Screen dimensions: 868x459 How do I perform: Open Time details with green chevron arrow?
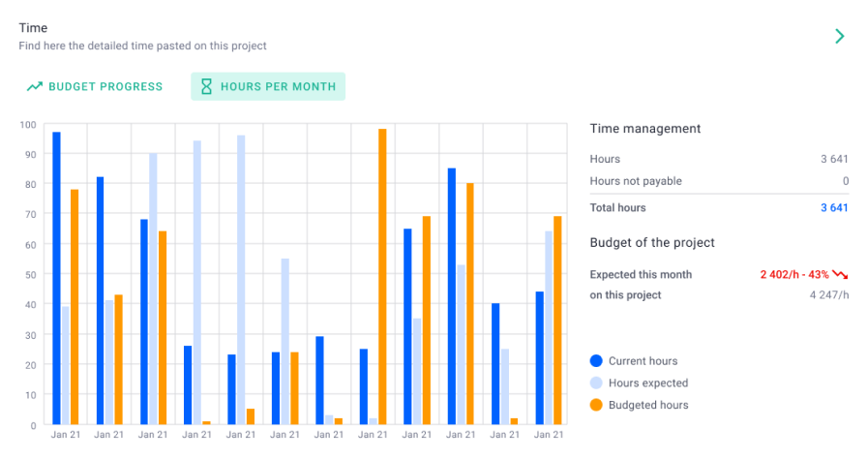click(840, 37)
